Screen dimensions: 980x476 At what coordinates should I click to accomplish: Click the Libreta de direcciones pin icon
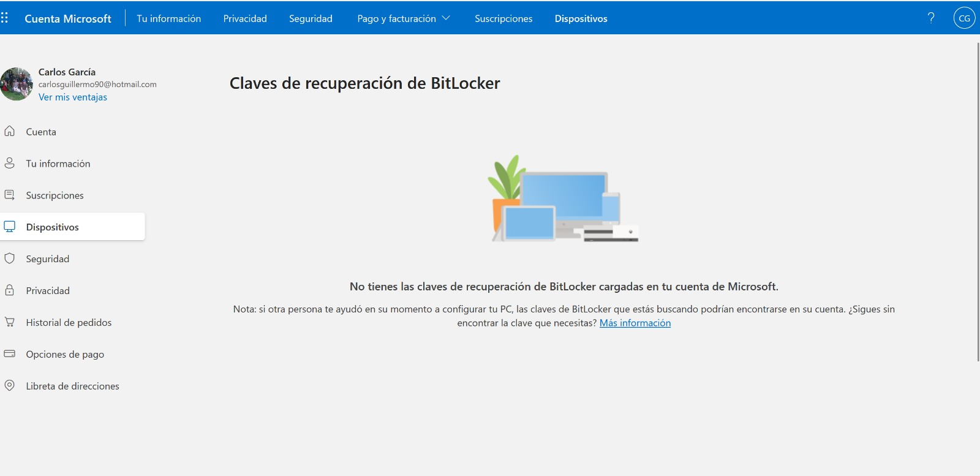(9, 385)
